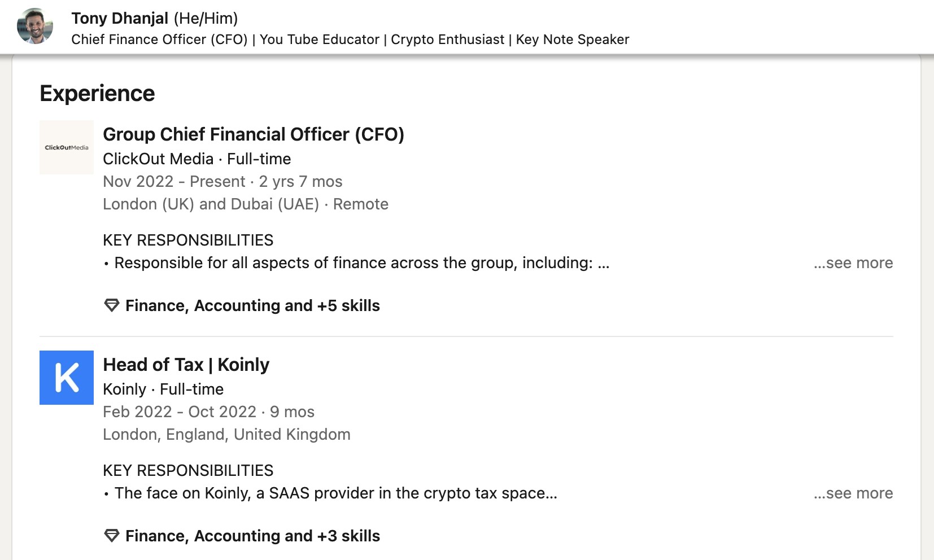
Task: Click the Experience section heading
Action: tap(97, 93)
